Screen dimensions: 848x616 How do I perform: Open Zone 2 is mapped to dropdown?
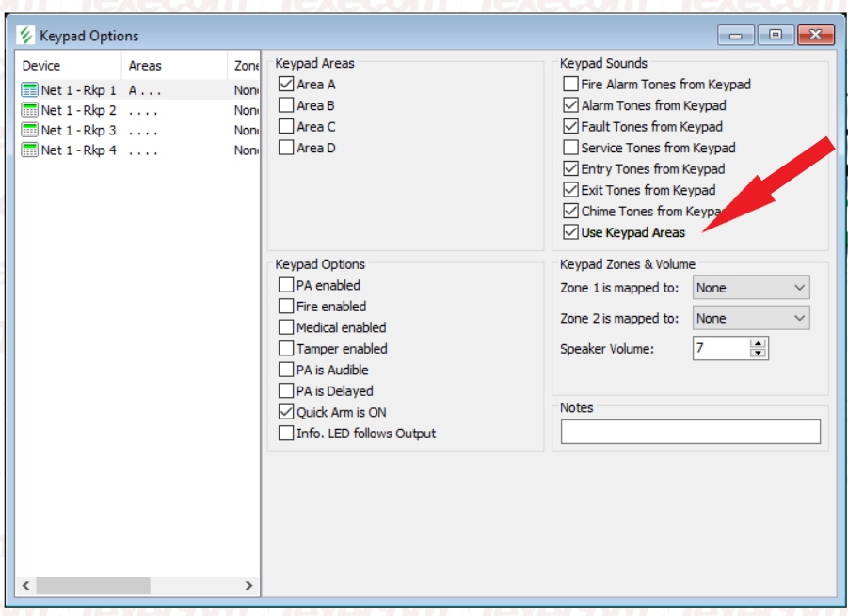click(751, 318)
